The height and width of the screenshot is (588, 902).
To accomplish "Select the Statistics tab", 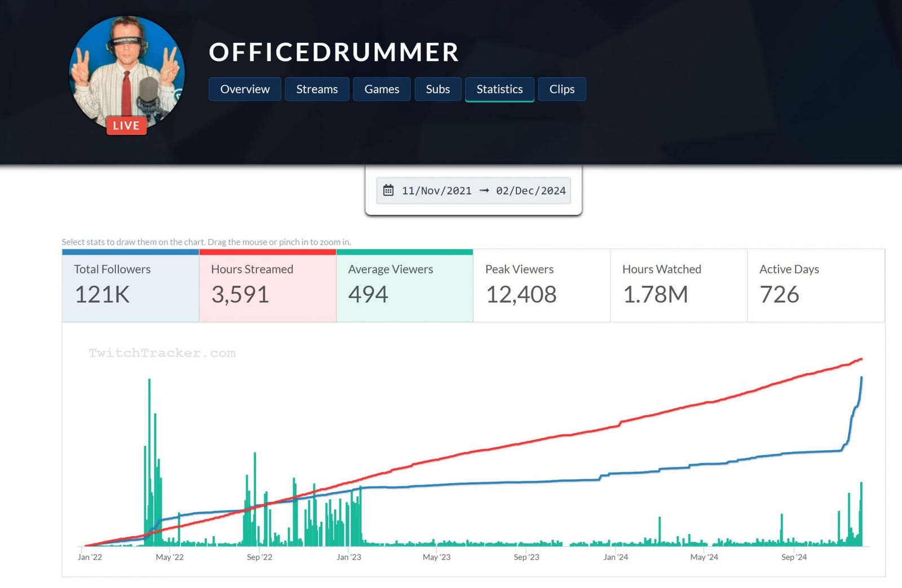I will click(499, 89).
